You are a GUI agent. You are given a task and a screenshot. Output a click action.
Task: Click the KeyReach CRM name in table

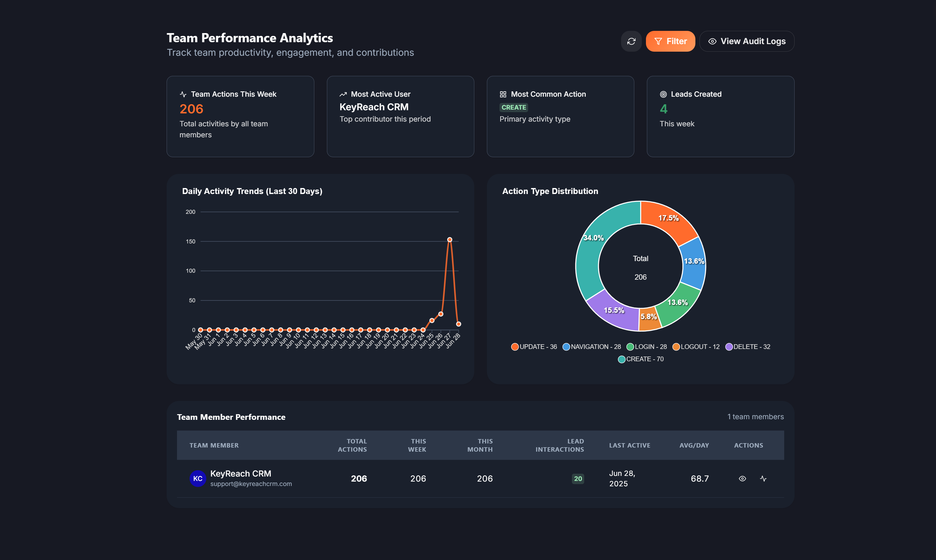point(240,474)
